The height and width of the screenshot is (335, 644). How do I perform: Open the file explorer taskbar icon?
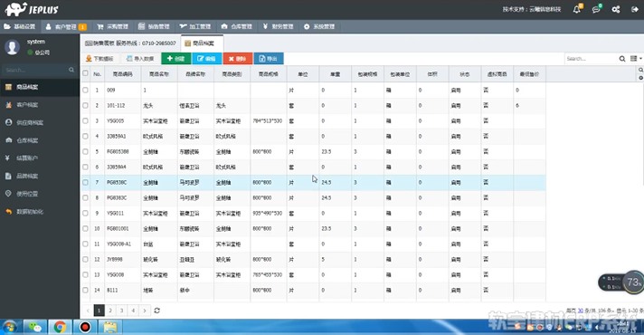(x=110, y=327)
